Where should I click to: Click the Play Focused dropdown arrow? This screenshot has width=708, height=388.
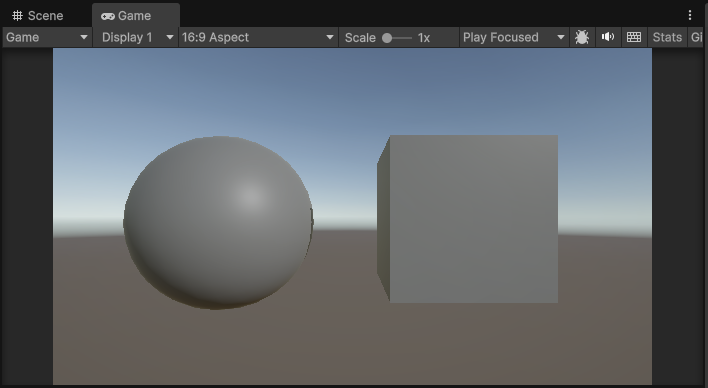point(561,37)
